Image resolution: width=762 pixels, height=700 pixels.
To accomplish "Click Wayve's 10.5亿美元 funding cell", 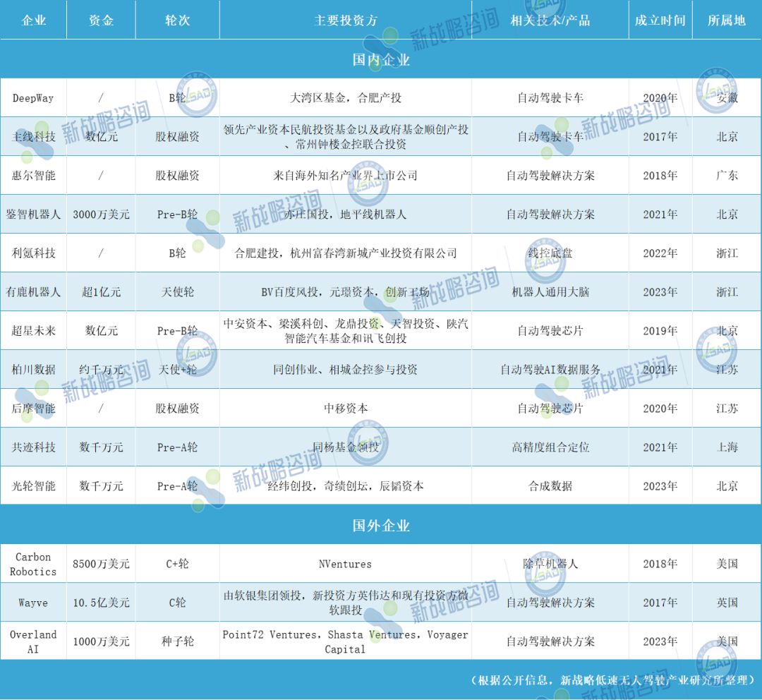I will [101, 603].
